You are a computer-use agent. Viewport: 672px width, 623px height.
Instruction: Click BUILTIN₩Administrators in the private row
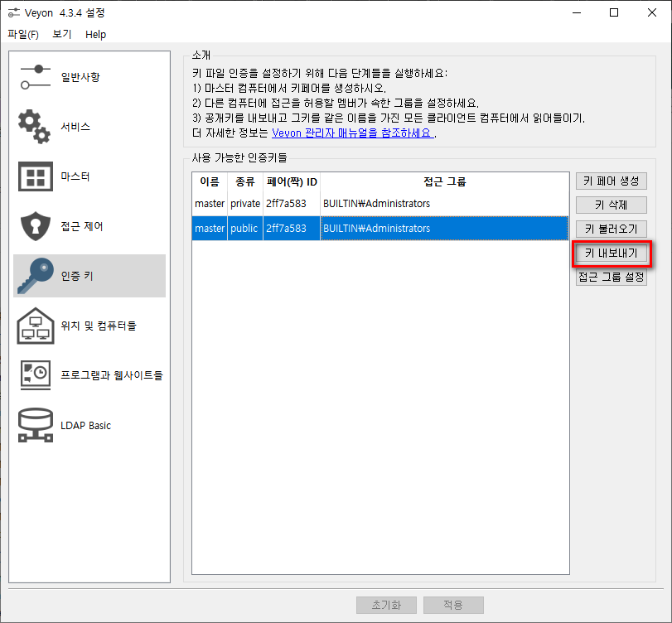pyautogui.click(x=376, y=204)
